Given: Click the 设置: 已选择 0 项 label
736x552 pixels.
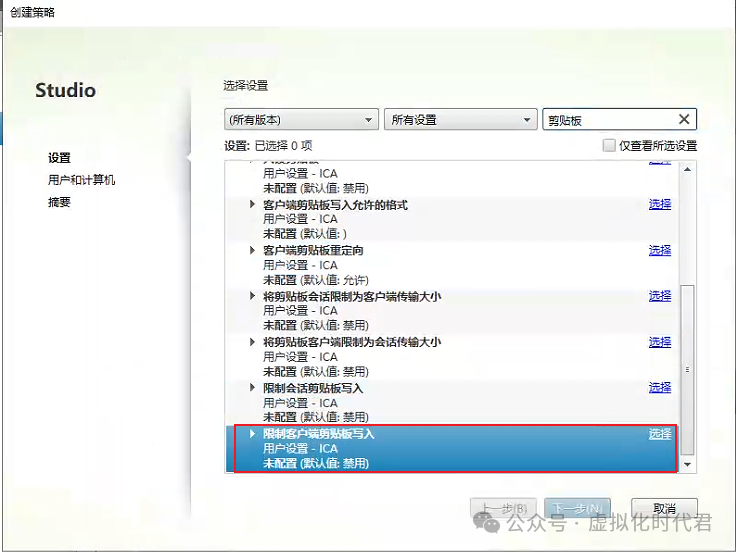Looking at the screenshot, I should tap(268, 146).
